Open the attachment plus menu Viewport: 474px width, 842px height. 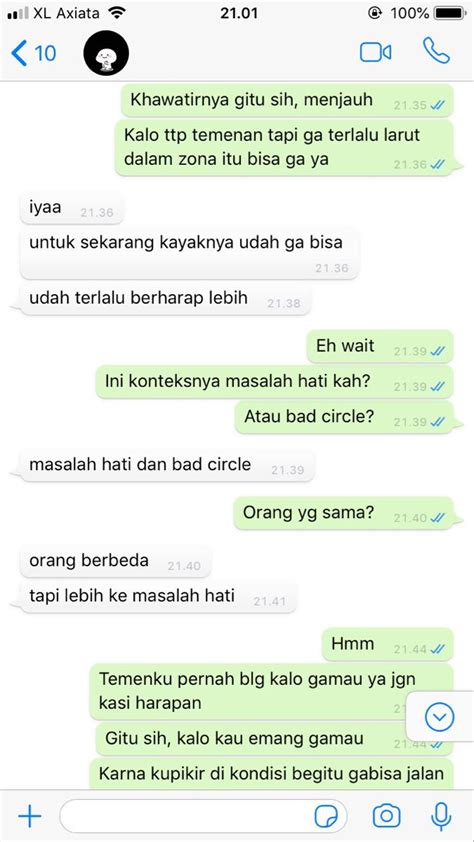[30, 817]
